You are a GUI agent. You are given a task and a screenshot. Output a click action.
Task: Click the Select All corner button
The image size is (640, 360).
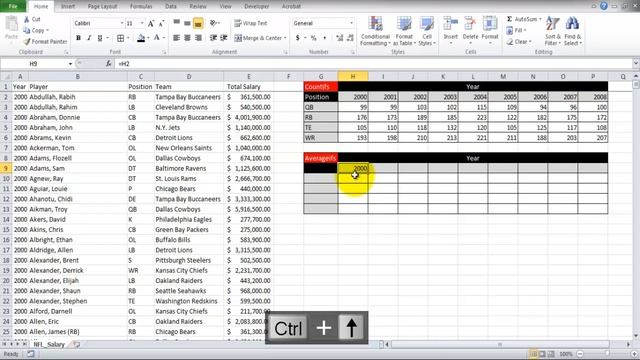pyautogui.click(x=6, y=76)
